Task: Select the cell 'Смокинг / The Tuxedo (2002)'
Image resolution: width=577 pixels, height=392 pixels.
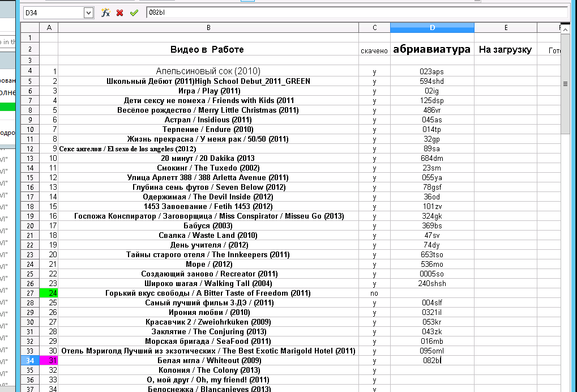Action: [x=208, y=168]
